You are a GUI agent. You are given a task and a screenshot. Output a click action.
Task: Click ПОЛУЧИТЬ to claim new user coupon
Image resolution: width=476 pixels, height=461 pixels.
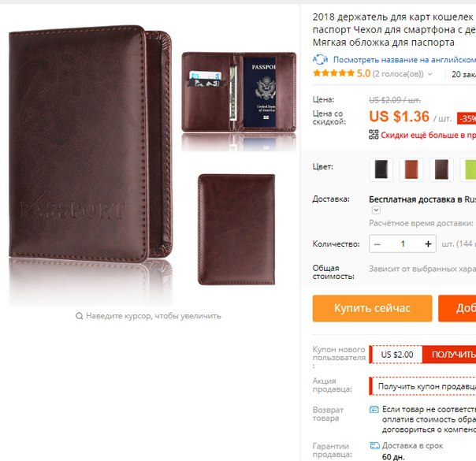click(449, 355)
